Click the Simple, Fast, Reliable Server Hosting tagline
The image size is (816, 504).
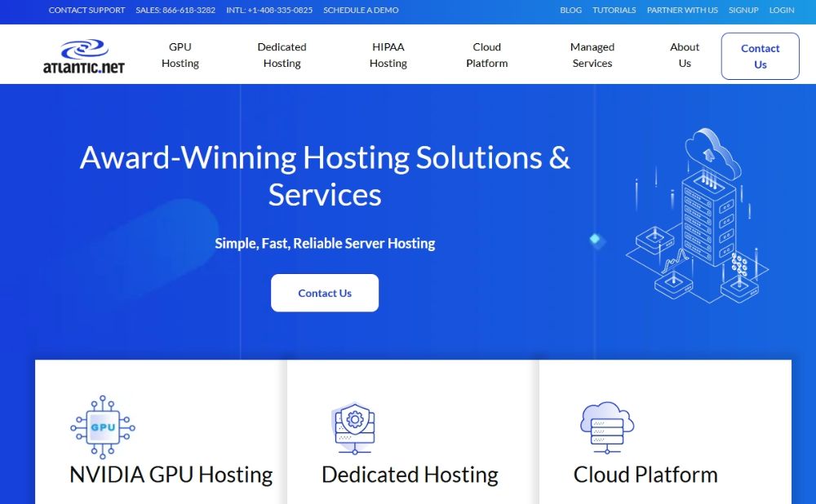(x=325, y=243)
